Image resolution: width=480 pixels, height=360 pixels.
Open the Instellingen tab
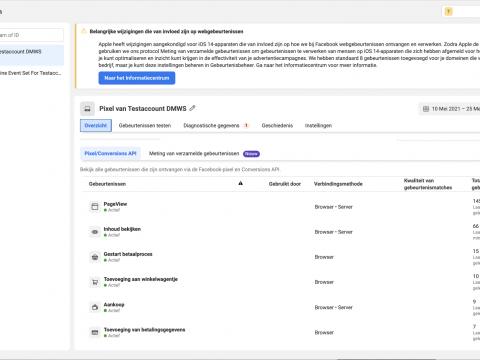pyautogui.click(x=318, y=125)
